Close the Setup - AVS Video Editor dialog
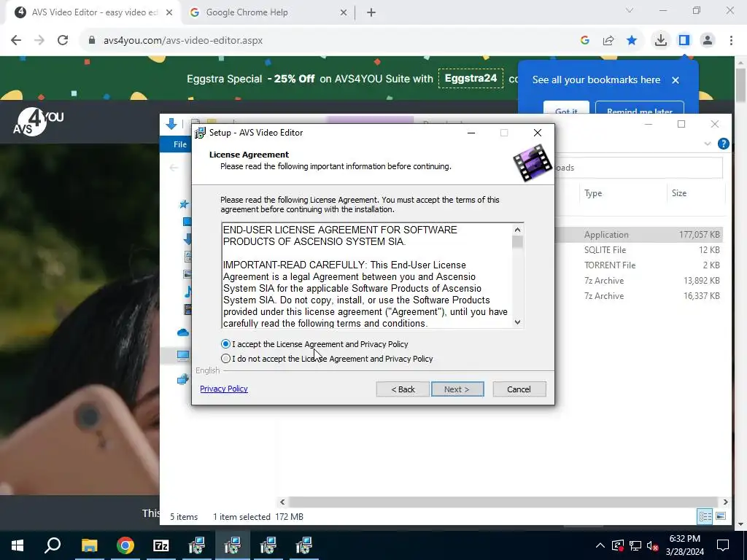 pyautogui.click(x=538, y=133)
